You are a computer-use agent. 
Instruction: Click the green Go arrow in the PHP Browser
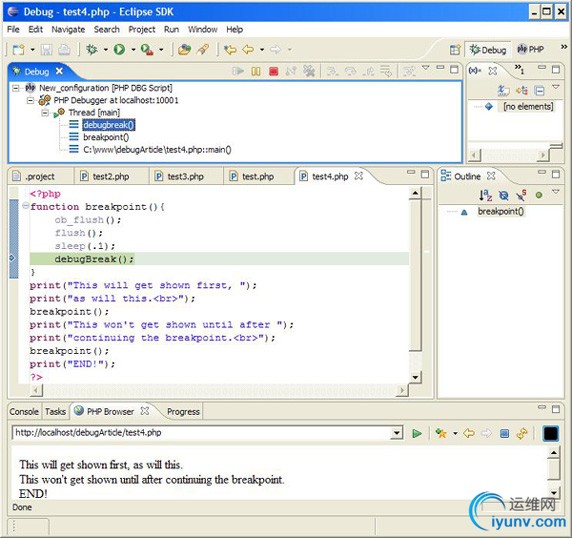coord(417,433)
